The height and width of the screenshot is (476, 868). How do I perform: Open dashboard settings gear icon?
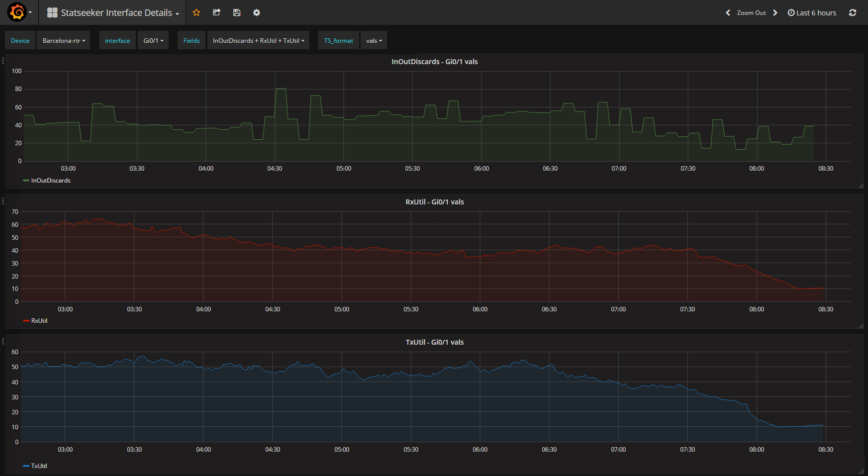click(x=257, y=12)
